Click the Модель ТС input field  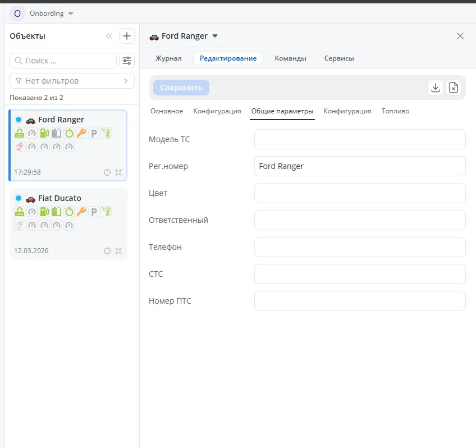(x=360, y=139)
